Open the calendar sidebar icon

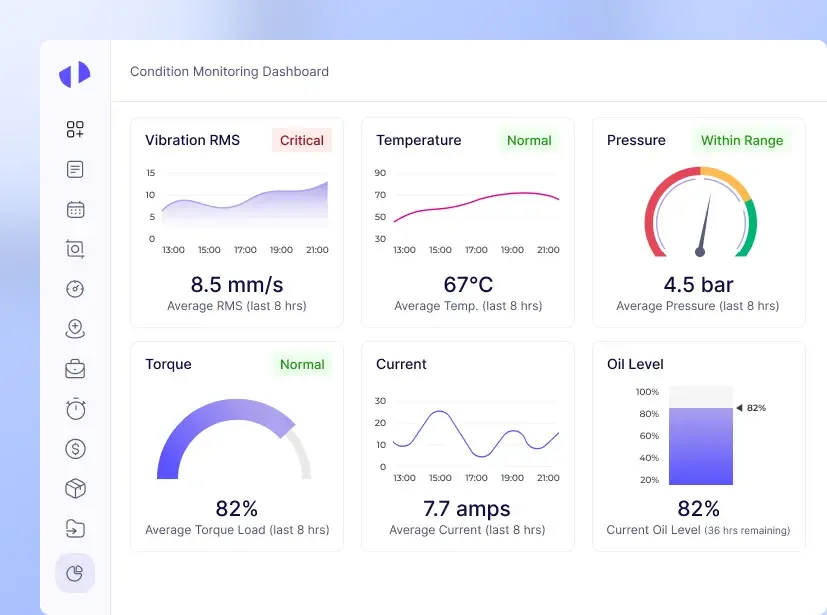click(75, 209)
